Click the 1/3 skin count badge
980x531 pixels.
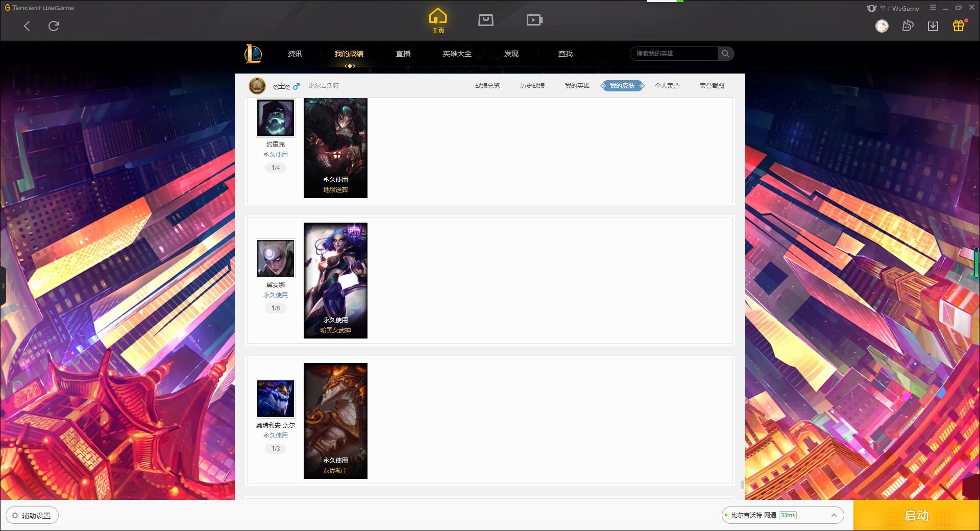[276, 449]
